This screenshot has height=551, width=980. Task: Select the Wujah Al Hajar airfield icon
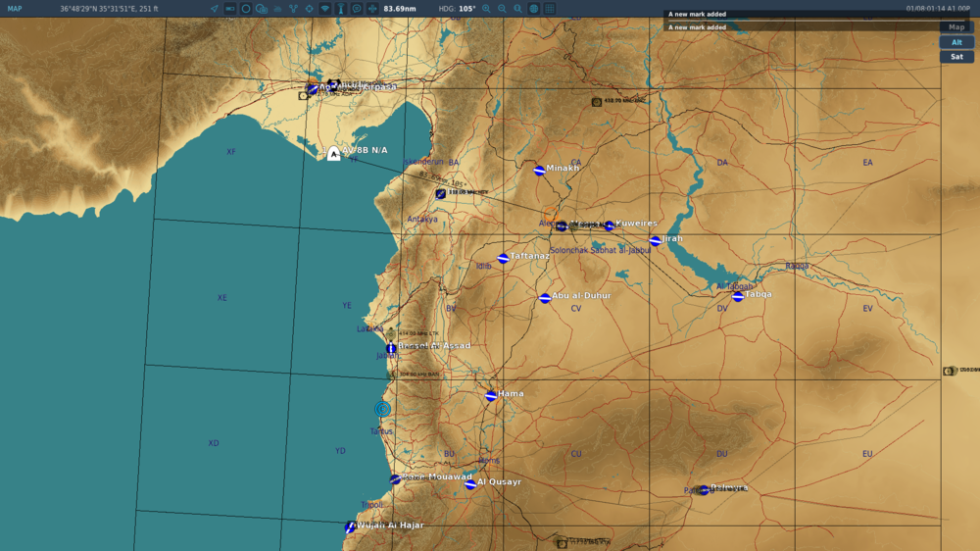pyautogui.click(x=350, y=527)
